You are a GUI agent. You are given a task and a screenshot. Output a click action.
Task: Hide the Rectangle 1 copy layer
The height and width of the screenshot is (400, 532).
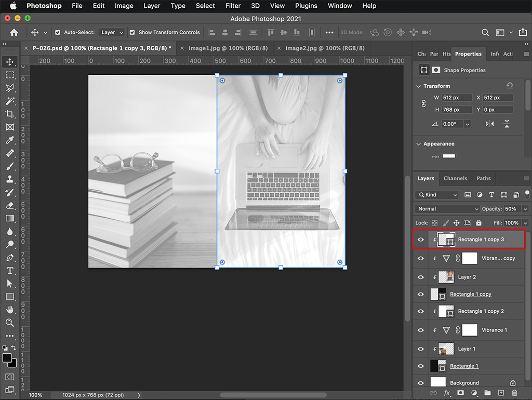pos(421,294)
